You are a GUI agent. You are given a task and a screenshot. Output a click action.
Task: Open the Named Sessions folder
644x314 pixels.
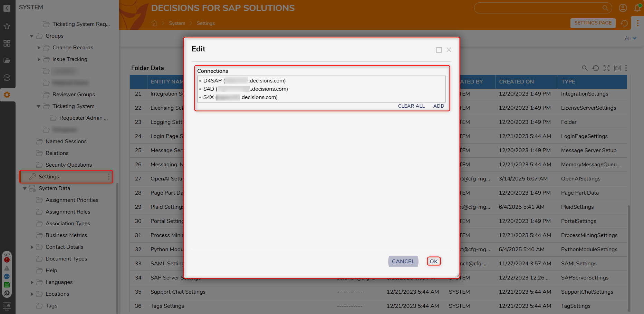pyautogui.click(x=66, y=141)
